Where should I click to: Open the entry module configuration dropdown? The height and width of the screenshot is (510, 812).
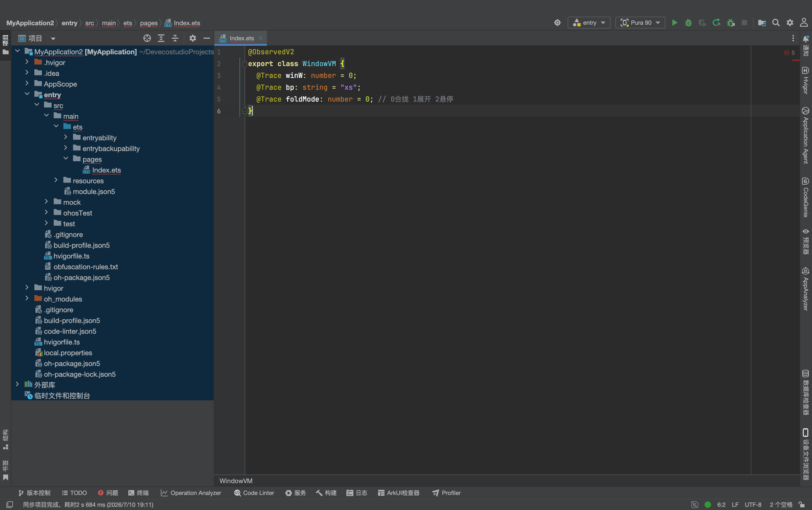(589, 23)
